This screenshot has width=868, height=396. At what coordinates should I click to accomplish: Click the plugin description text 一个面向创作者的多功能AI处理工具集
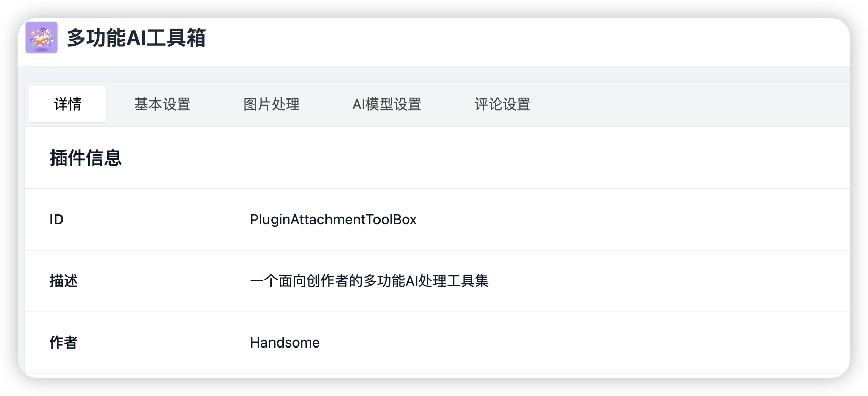[x=369, y=281]
